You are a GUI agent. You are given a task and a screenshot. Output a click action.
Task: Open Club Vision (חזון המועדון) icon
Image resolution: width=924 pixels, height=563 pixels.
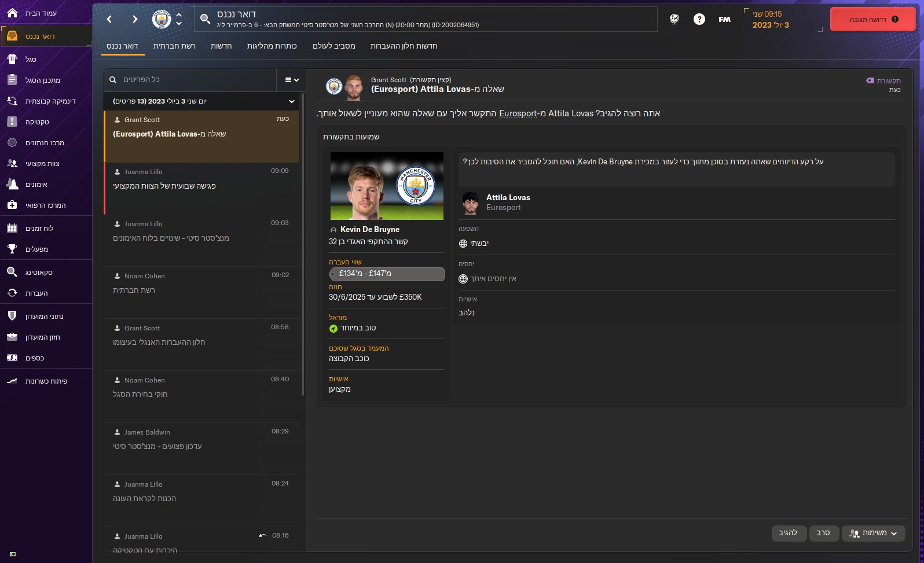[12, 337]
